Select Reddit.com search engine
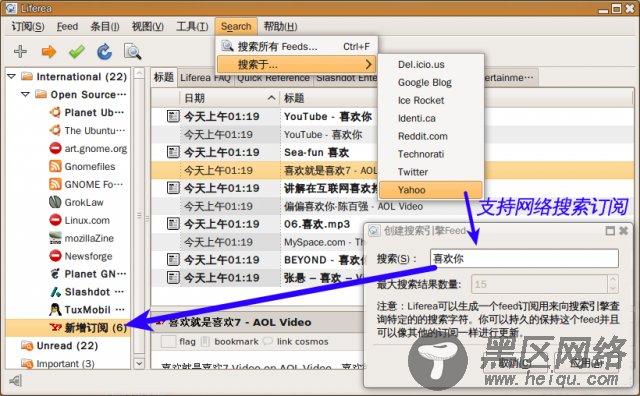This screenshot has width=640, height=396. (x=431, y=136)
